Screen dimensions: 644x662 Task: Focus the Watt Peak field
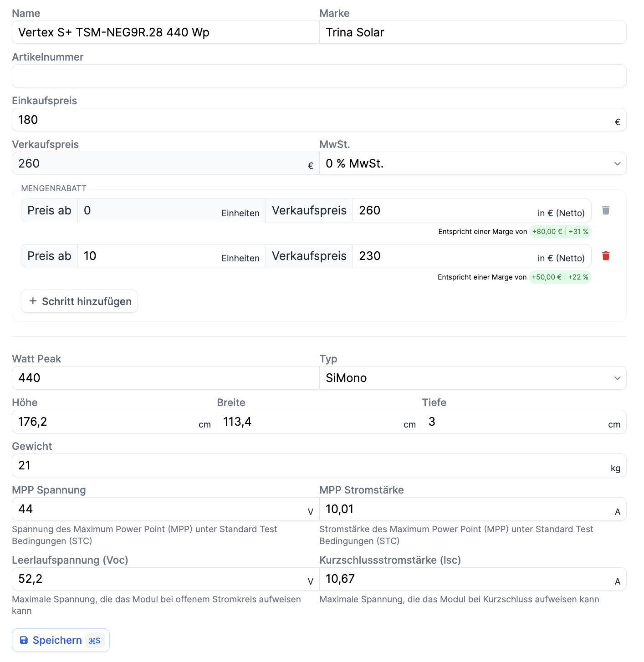pos(165,378)
